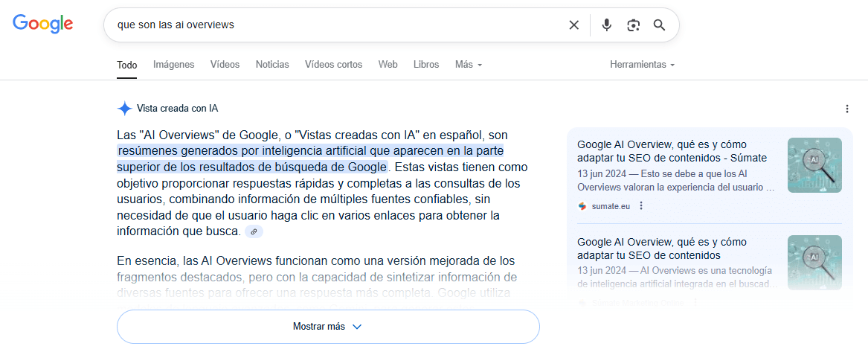Click the sumate.eu favicon
The width and height of the screenshot is (868, 352).
pyautogui.click(x=582, y=206)
